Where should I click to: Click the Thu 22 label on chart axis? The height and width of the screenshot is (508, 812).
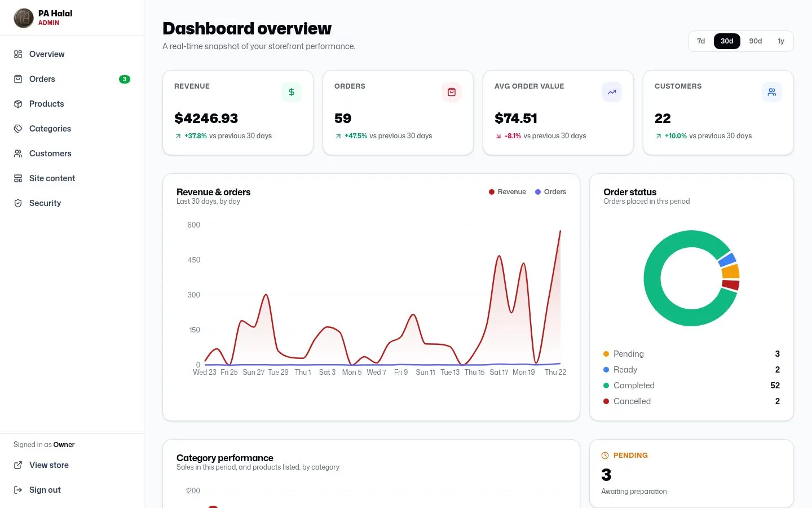(x=555, y=373)
